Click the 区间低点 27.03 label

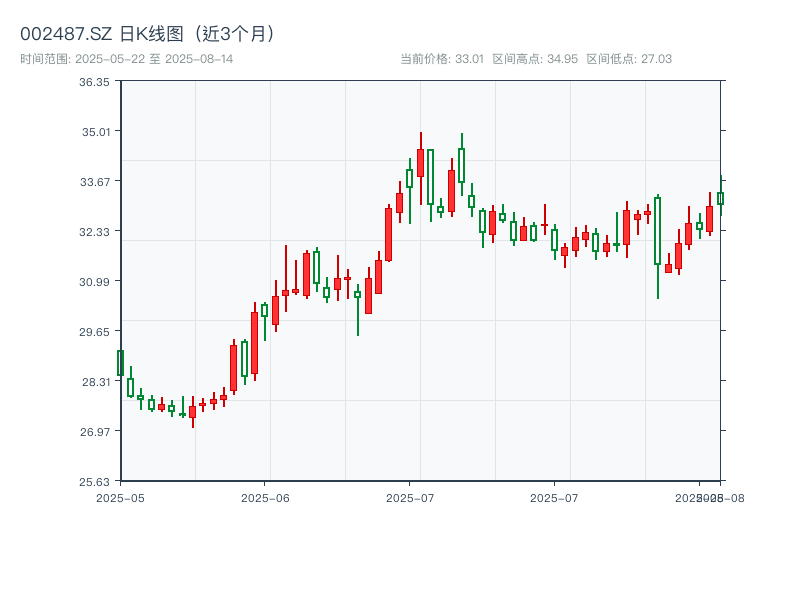point(629,59)
